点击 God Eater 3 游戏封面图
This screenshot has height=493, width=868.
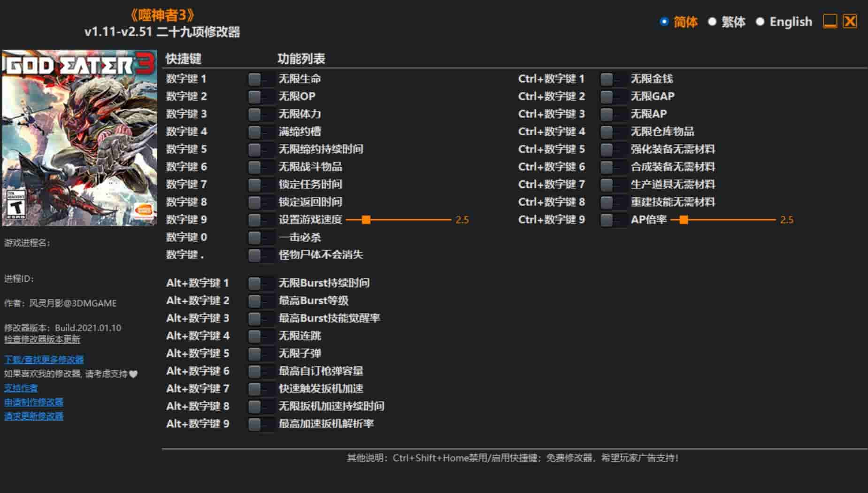80,136
